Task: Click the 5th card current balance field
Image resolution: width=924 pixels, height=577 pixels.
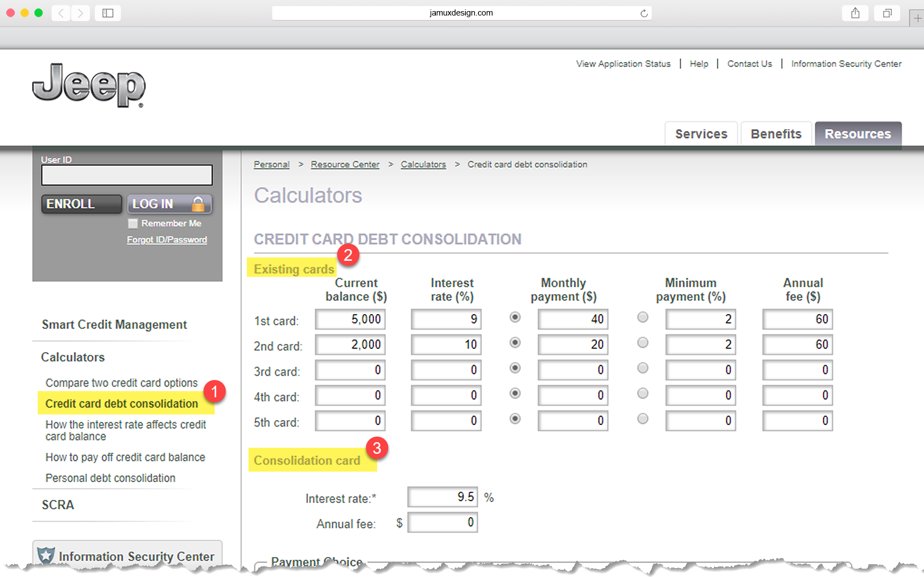Action: (350, 421)
